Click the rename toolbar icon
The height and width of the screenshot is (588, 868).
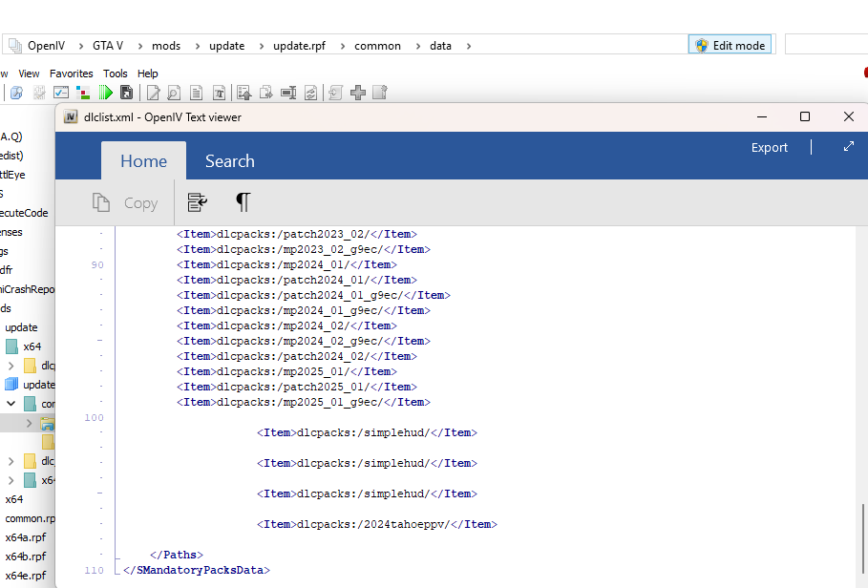click(x=288, y=93)
